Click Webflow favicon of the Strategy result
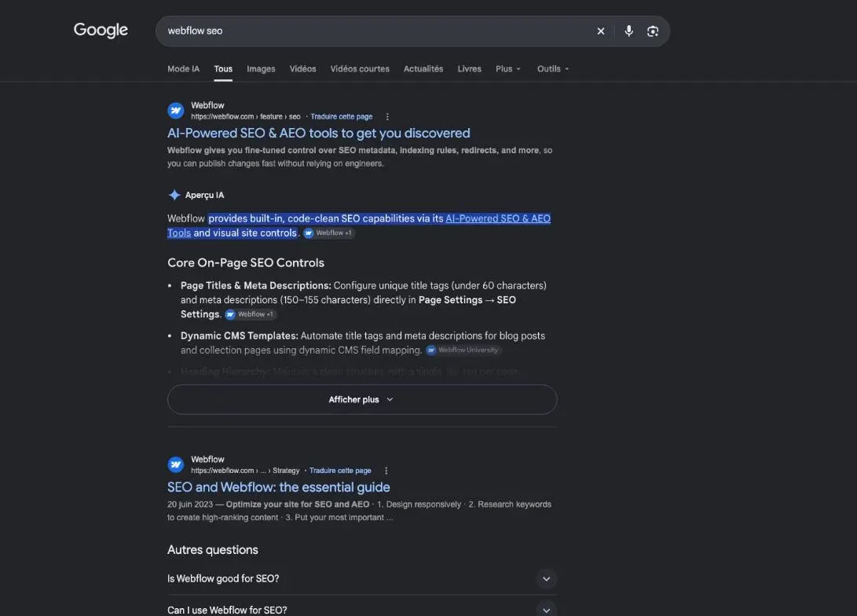The width and height of the screenshot is (857, 616). click(175, 464)
